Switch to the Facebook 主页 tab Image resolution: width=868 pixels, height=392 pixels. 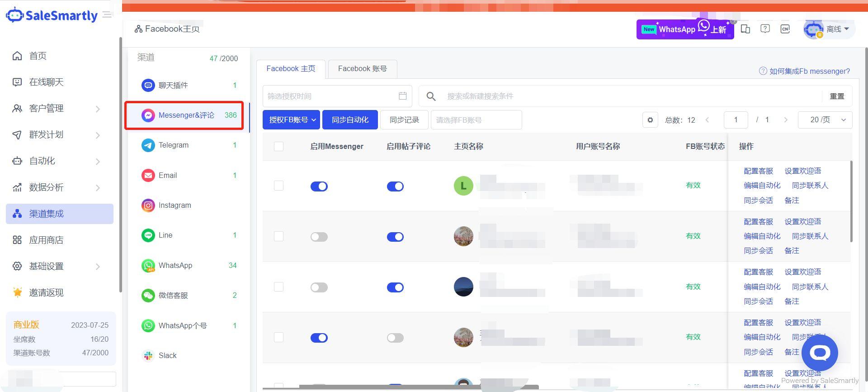pos(291,69)
